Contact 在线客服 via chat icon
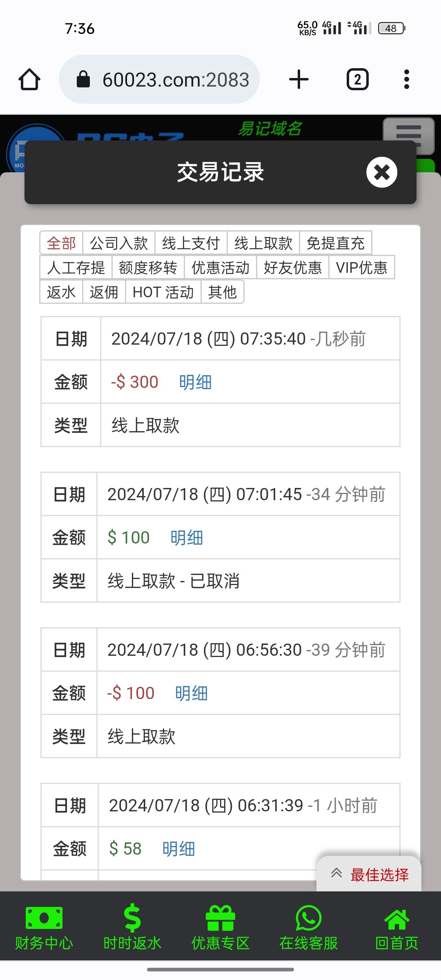441x980 pixels. [x=309, y=928]
